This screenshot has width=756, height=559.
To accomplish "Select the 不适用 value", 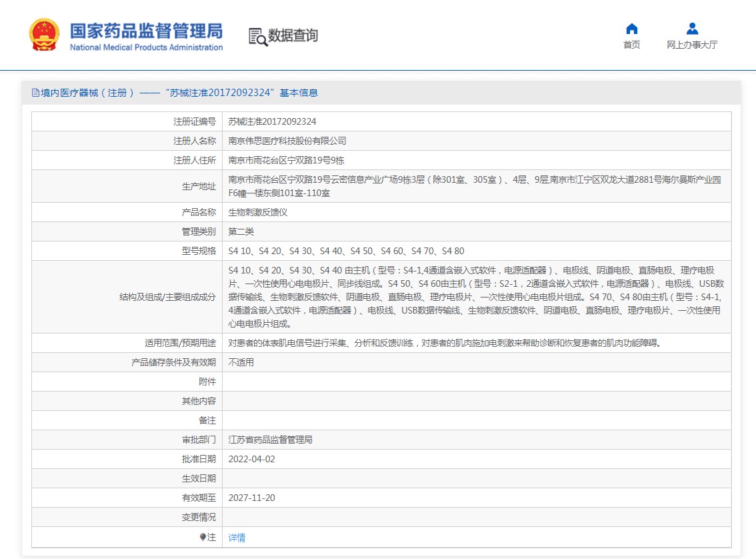I will 241,362.
